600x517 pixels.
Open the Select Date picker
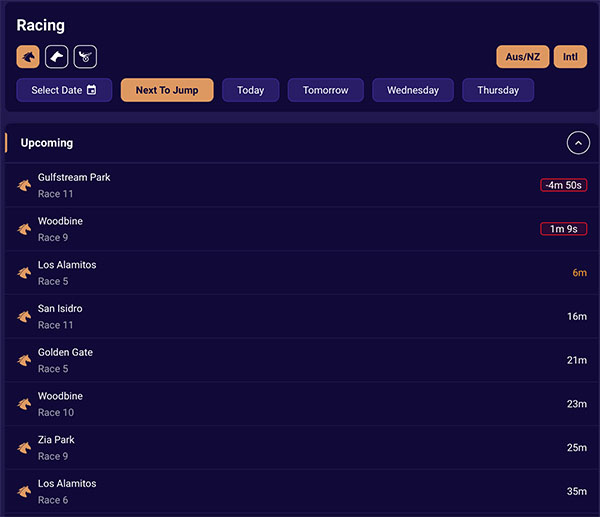pos(64,90)
